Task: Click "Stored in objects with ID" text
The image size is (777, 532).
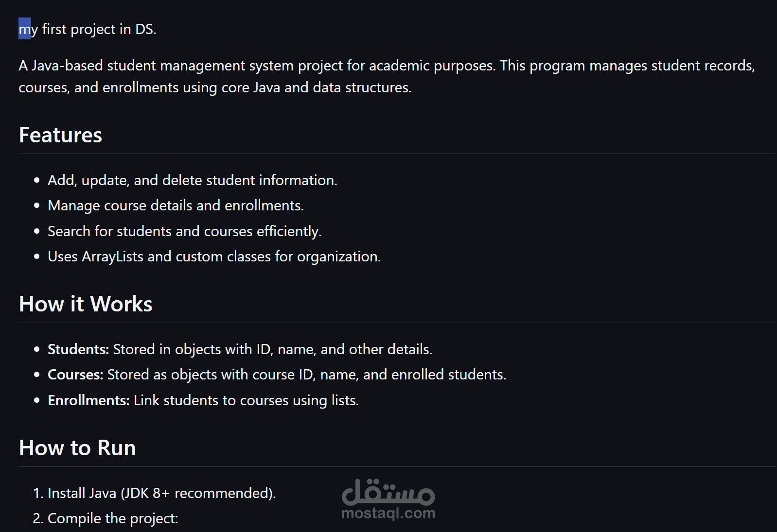Action: pos(272,349)
